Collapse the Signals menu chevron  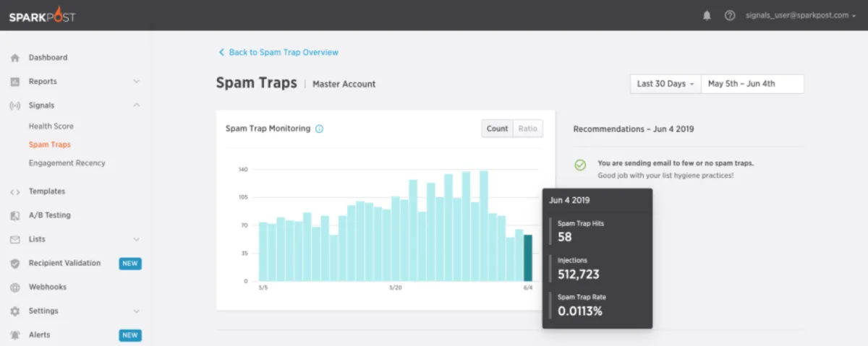click(x=137, y=105)
